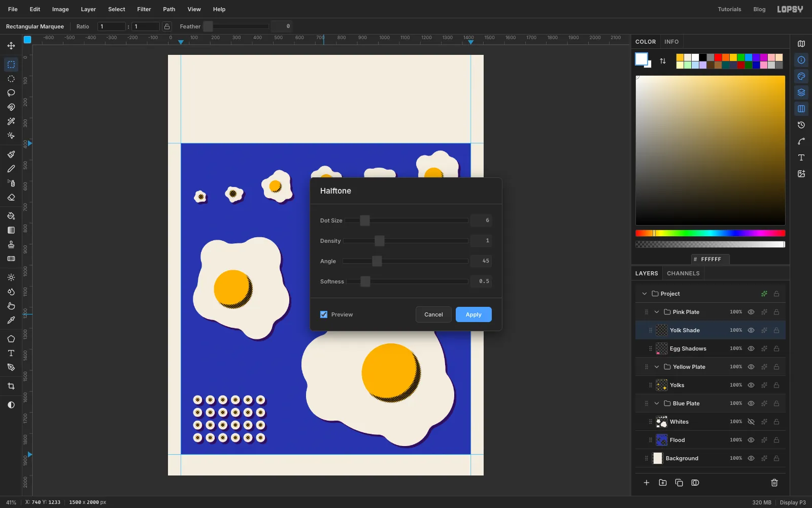Delete the selected layer with trash icon
This screenshot has height=508, width=812.
pyautogui.click(x=774, y=483)
